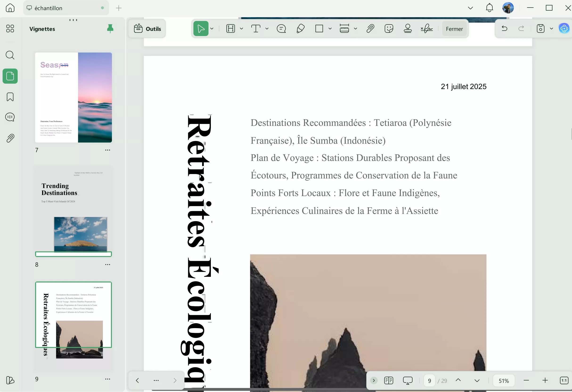The height and width of the screenshot is (392, 572).
Task: Enable two-page reading view
Action: pos(388,380)
